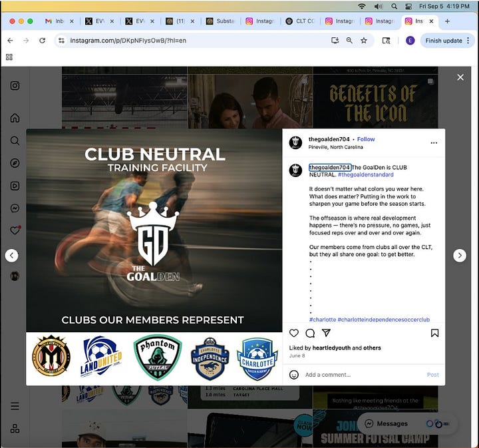Open Notifications heart in the sidebar

15,230
